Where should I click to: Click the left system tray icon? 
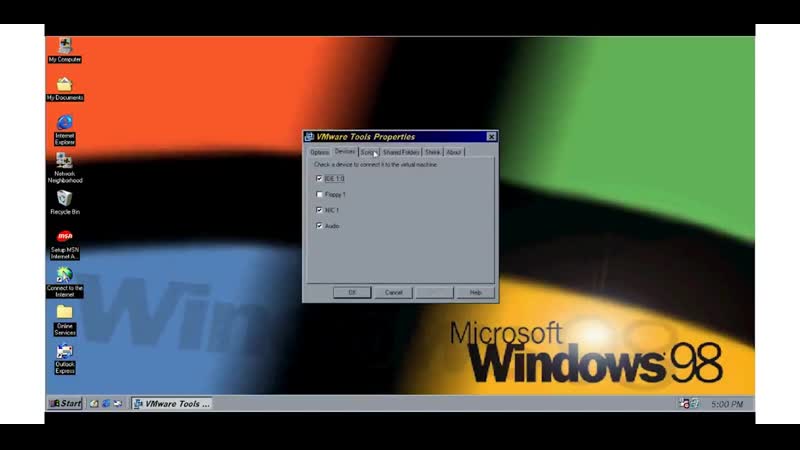coord(685,404)
